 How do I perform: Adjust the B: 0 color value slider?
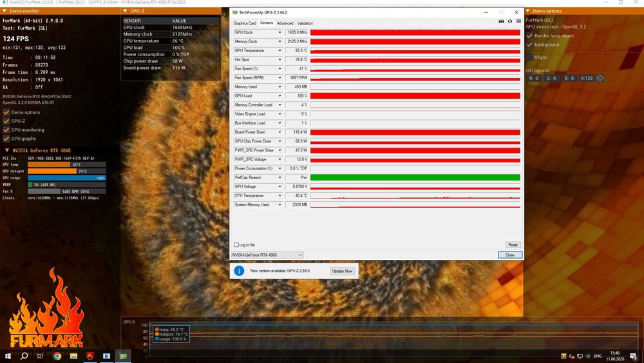pos(569,78)
